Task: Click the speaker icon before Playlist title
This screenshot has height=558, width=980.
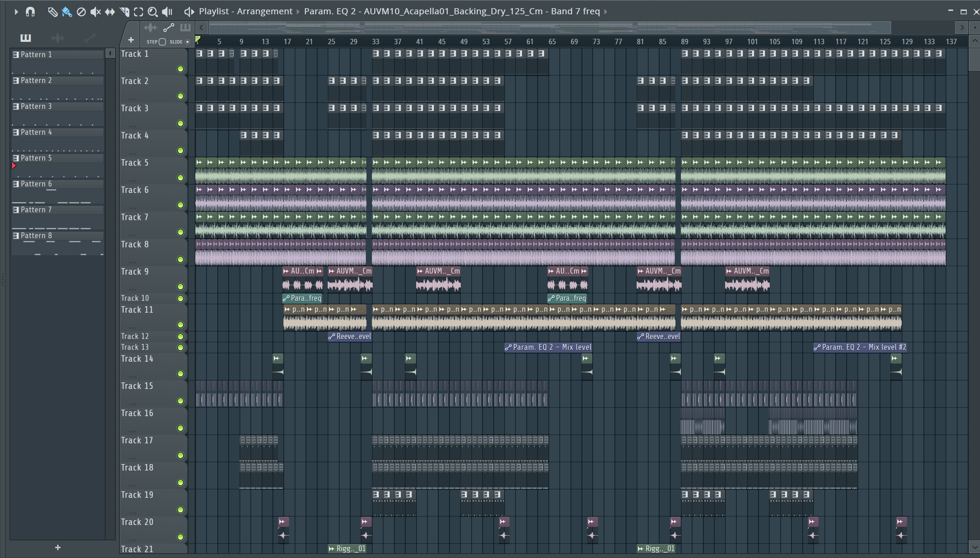Action: [x=189, y=12]
